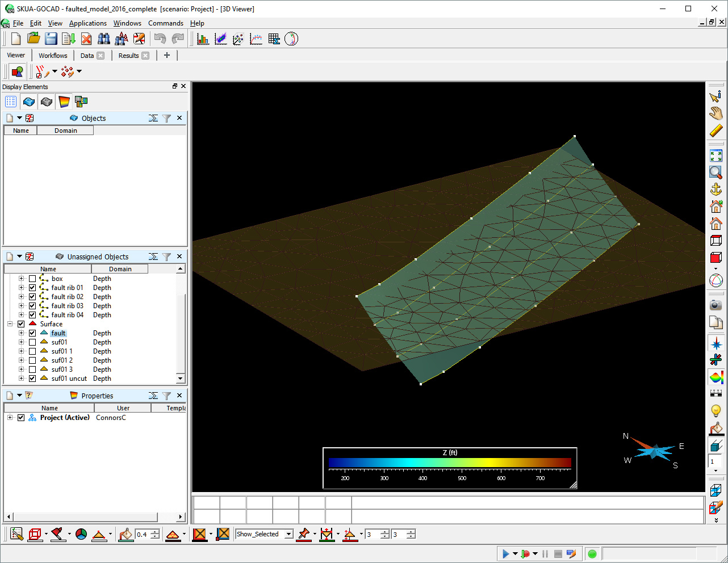The image size is (728, 563).
Task: Open the Applications menu
Action: click(88, 23)
